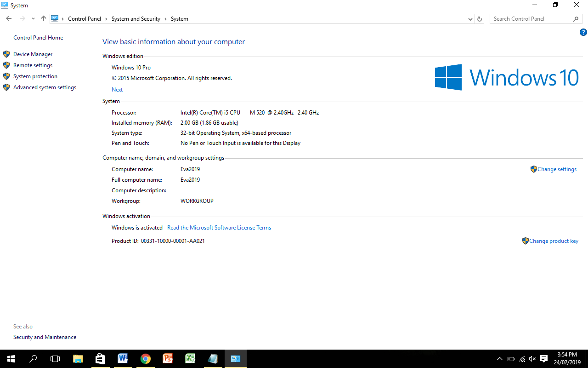Screen dimensions: 588x368
Task: Open Control Panel Home
Action: (38, 38)
